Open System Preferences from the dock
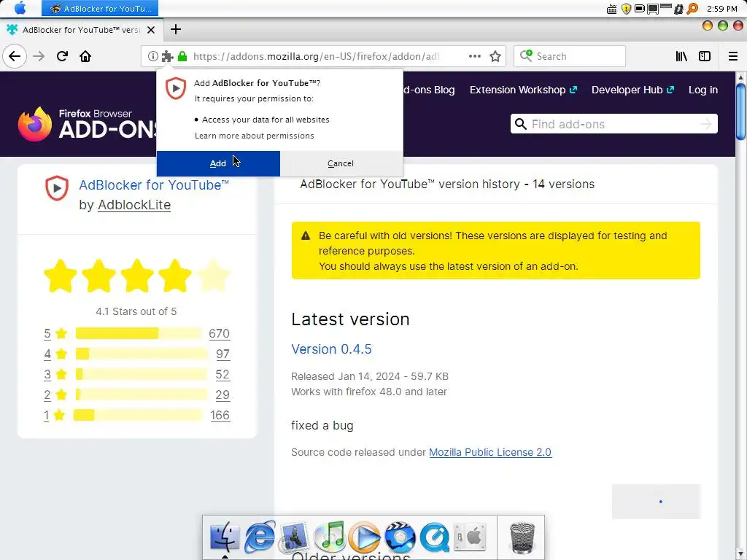This screenshot has height=560, width=747. pyautogui.click(x=470, y=537)
